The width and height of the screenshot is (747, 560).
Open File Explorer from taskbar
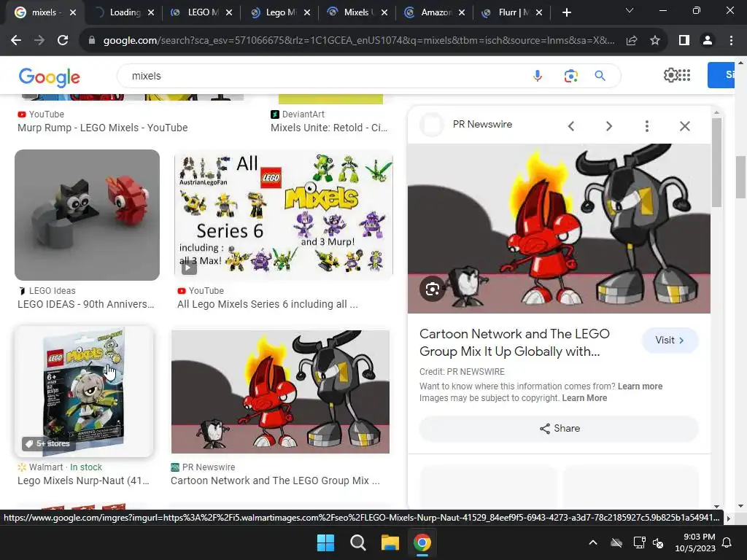coord(390,542)
